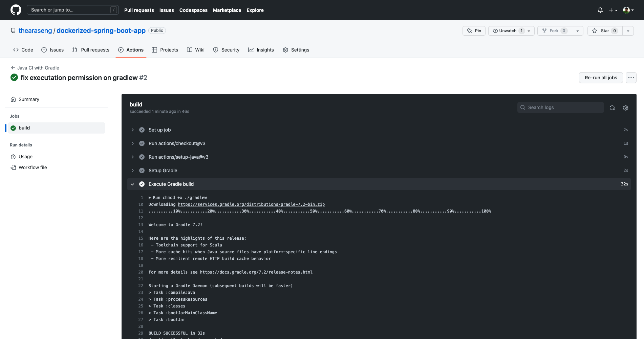The height and width of the screenshot is (339, 644).
Task: Open Unwatch notification options dropdown
Action: pyautogui.click(x=529, y=31)
